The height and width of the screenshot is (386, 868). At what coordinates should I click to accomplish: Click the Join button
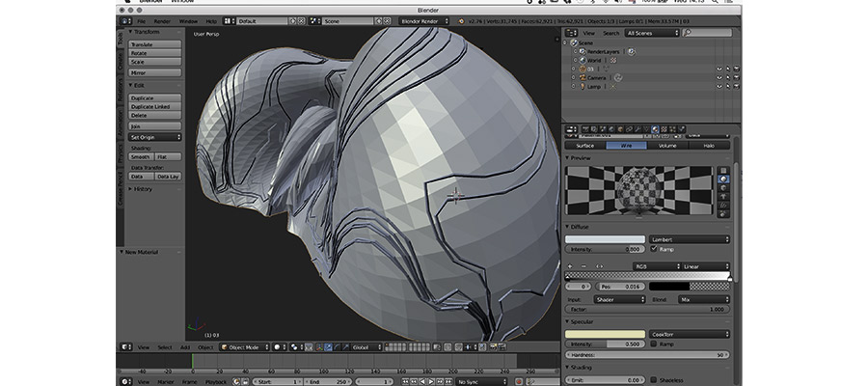tap(155, 126)
